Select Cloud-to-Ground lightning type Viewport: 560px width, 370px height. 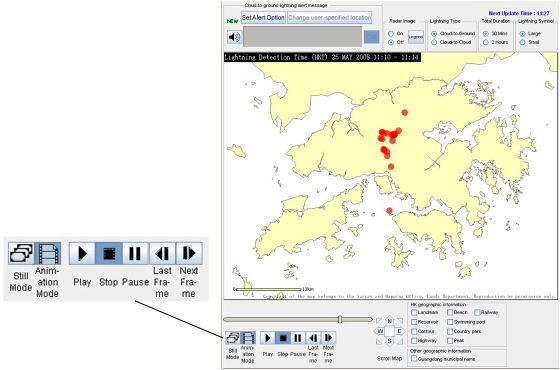point(434,34)
